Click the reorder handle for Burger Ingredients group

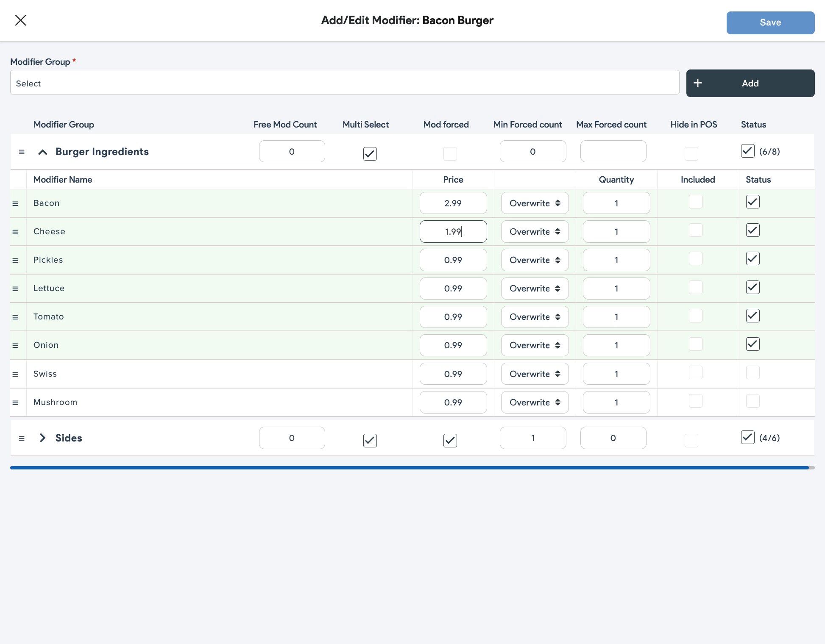click(22, 152)
